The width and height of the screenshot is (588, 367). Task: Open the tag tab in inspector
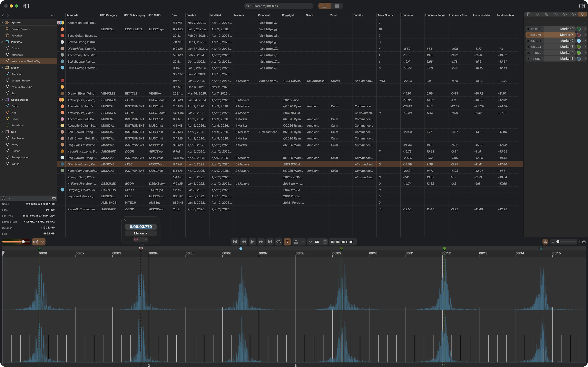click(537, 14)
